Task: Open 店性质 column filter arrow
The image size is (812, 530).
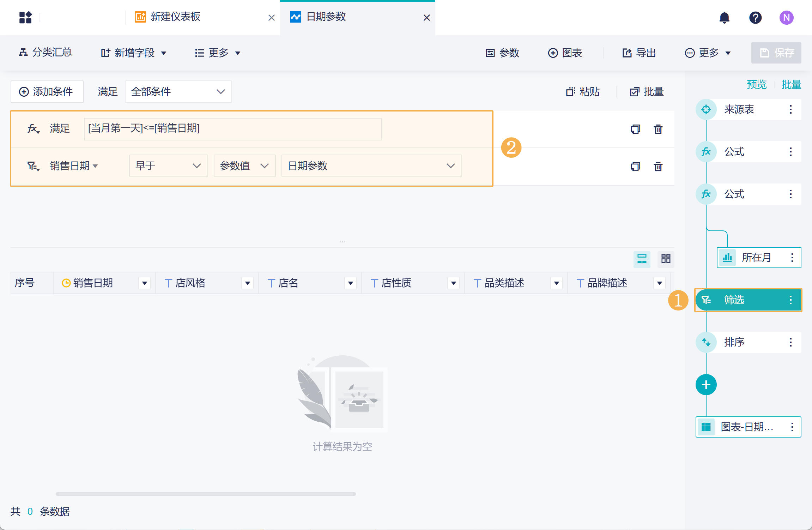Action: [x=453, y=283]
